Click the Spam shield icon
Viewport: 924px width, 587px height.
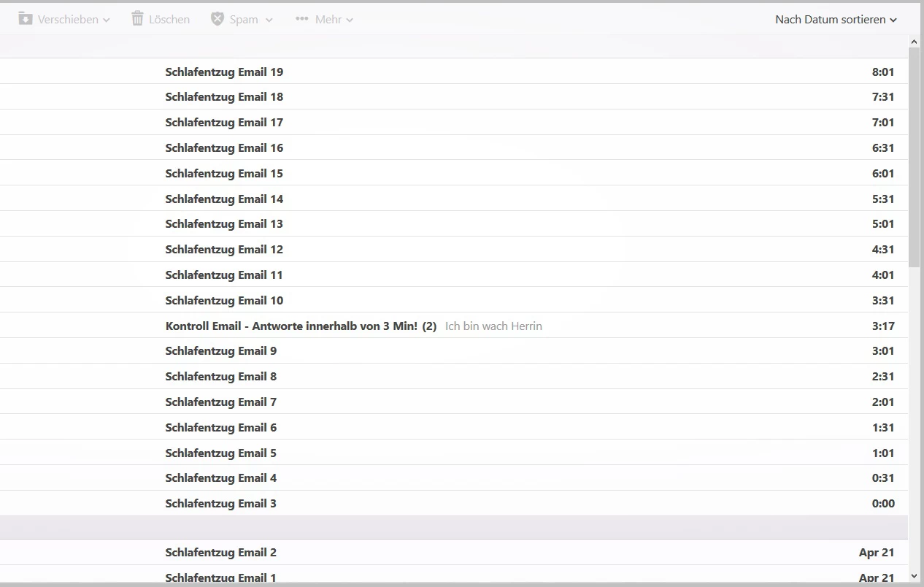pyautogui.click(x=217, y=19)
